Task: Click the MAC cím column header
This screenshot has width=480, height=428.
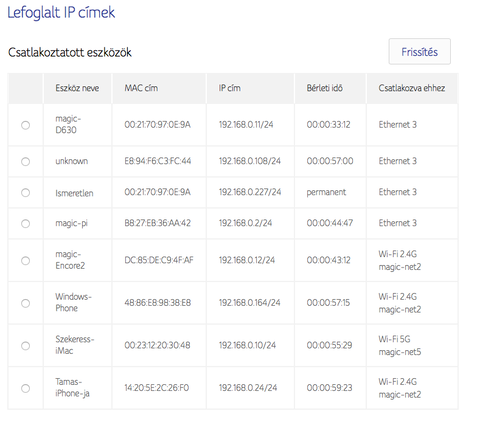Action: 141,88
